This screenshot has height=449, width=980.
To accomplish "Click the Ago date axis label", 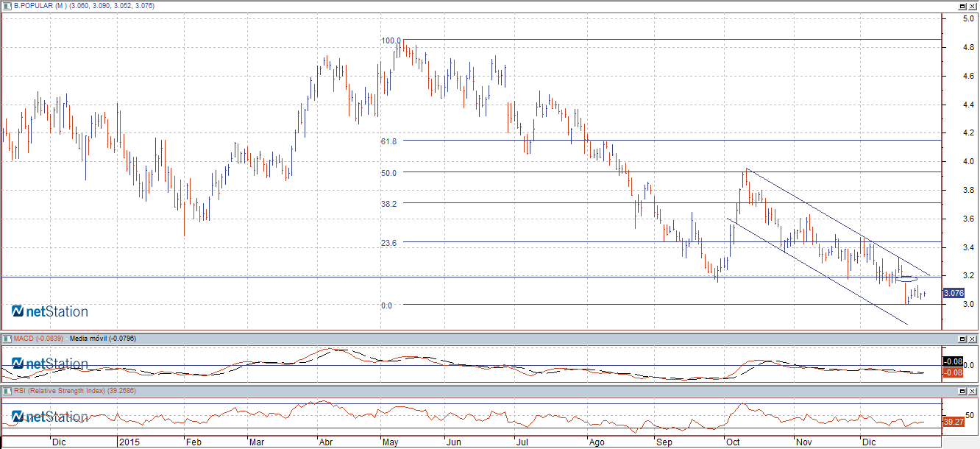I will pyautogui.click(x=597, y=443).
